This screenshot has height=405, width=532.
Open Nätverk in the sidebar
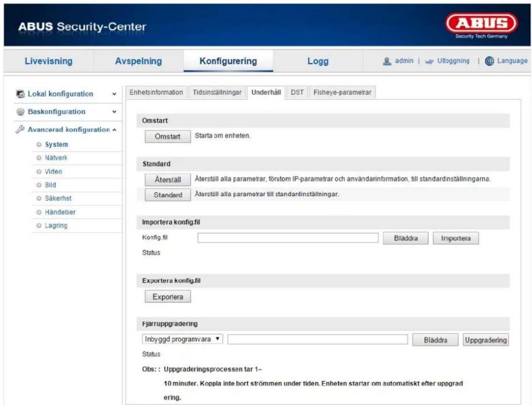coord(56,158)
